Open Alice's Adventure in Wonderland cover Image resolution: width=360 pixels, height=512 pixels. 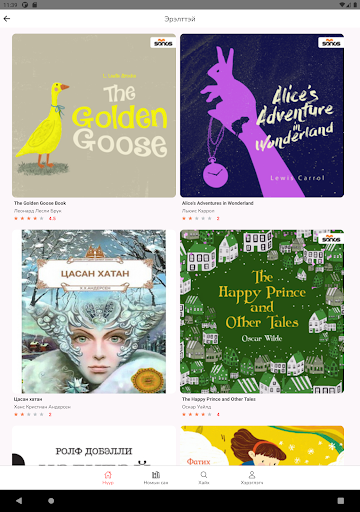point(262,115)
